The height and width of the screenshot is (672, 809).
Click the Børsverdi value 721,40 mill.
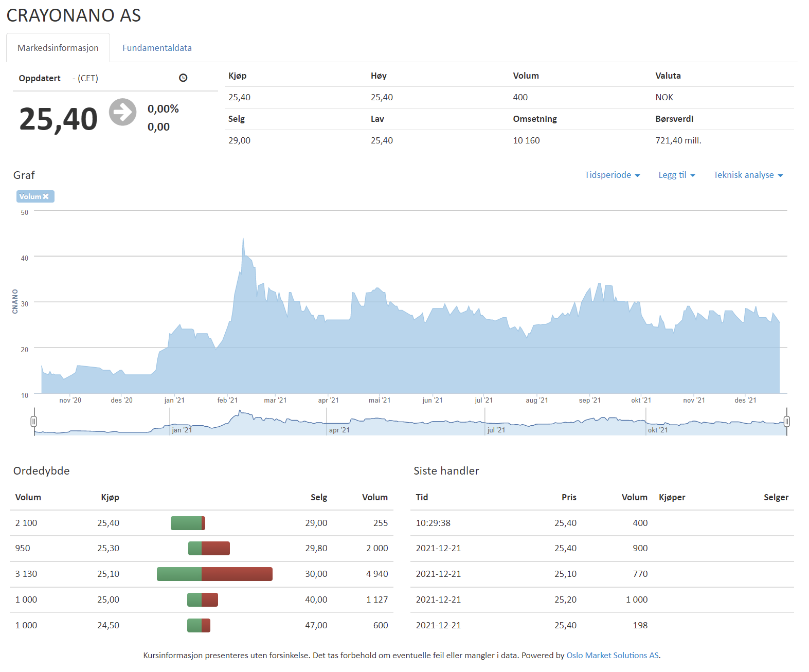click(x=678, y=140)
